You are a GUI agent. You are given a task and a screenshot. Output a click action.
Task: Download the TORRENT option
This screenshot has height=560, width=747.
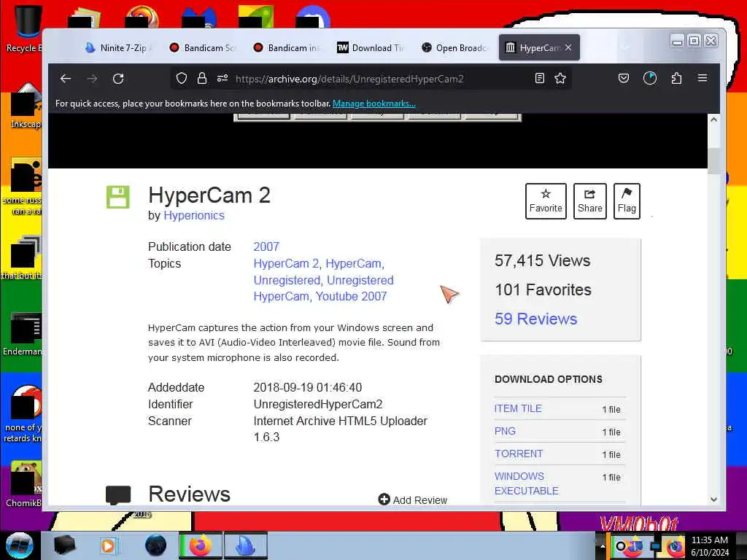[519, 454]
